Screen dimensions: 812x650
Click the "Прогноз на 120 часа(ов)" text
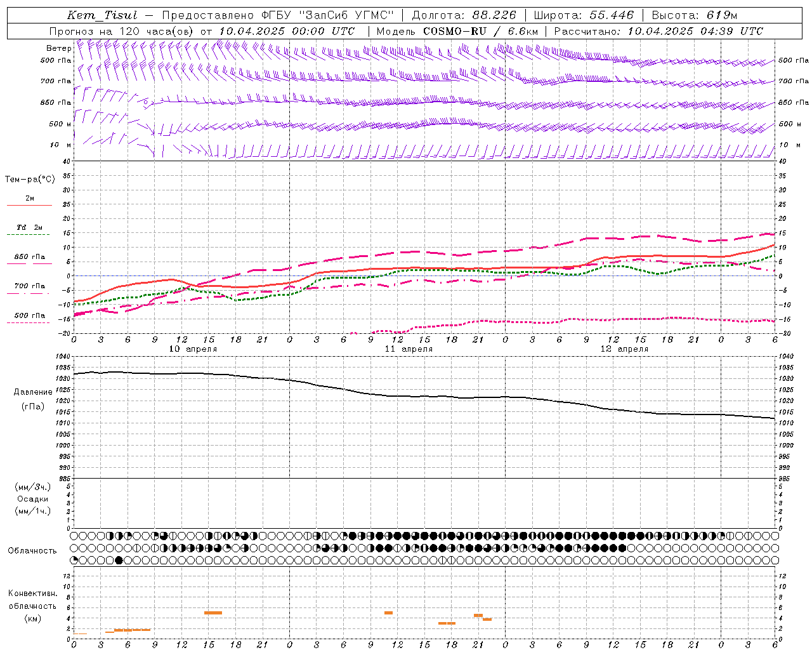tap(122, 31)
